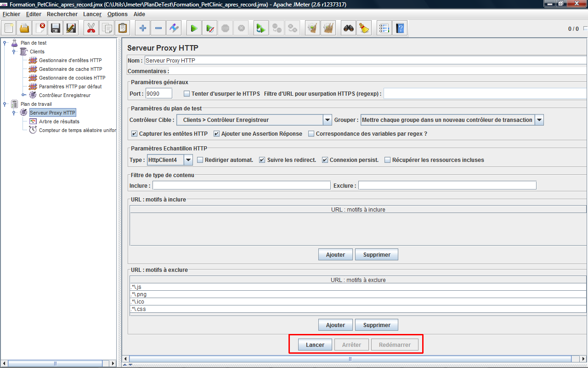The image size is (588, 368).
Task: Click the blue plus Expand All icon
Action: (x=143, y=29)
